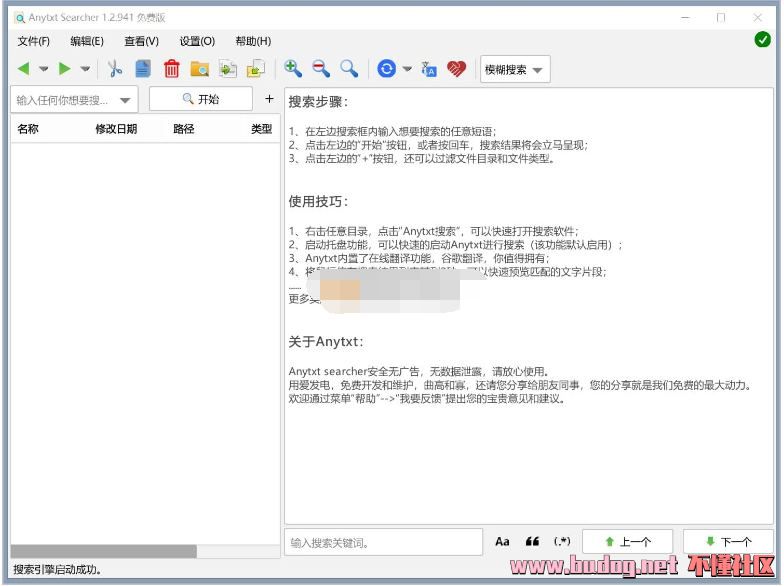Click the 输入搜索关键词 preview search field
This screenshot has width=784, height=586.
click(x=384, y=542)
